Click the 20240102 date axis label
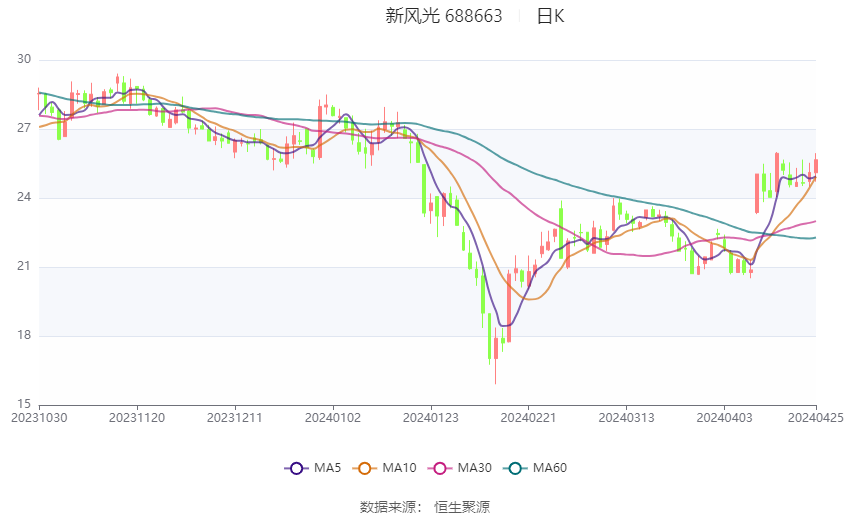Image resolution: width=850 pixels, height=517 pixels. point(333,418)
